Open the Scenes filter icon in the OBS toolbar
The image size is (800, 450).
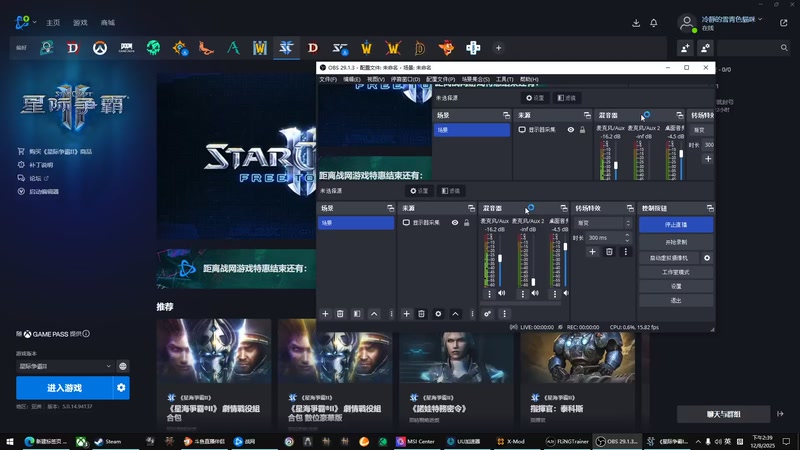357,314
